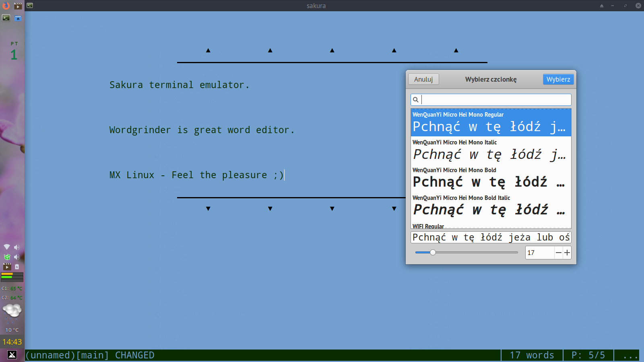
Task: Click the line 'Sakura terminal emulator.'
Action: 180,85
